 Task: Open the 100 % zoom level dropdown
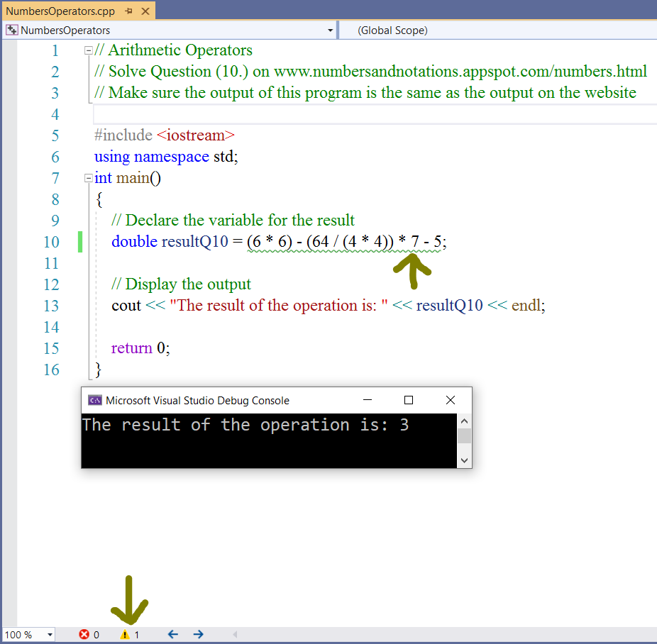click(x=50, y=635)
